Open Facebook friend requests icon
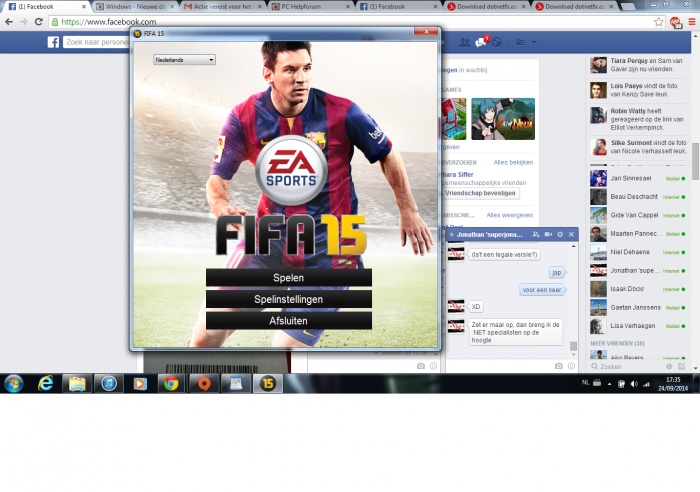Screen dimensions: 700x492 coord(464,42)
